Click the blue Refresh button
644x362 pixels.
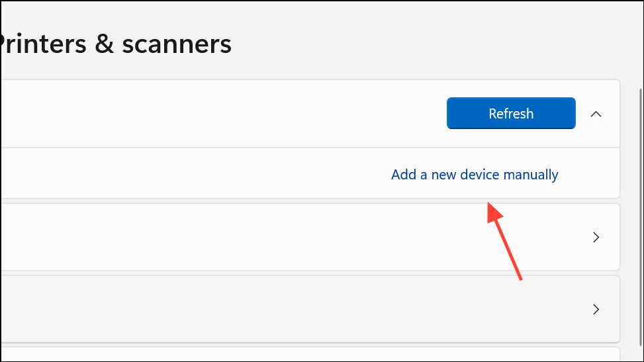[x=511, y=113]
